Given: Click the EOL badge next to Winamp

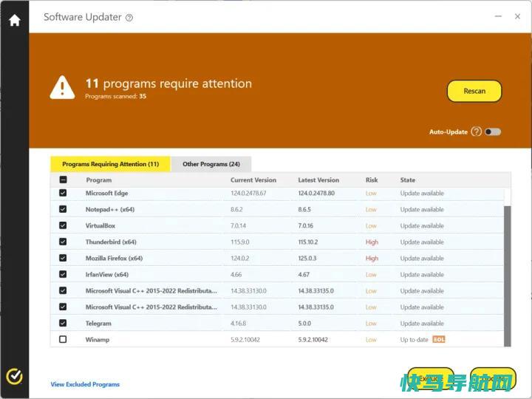Looking at the screenshot, I should [439, 339].
